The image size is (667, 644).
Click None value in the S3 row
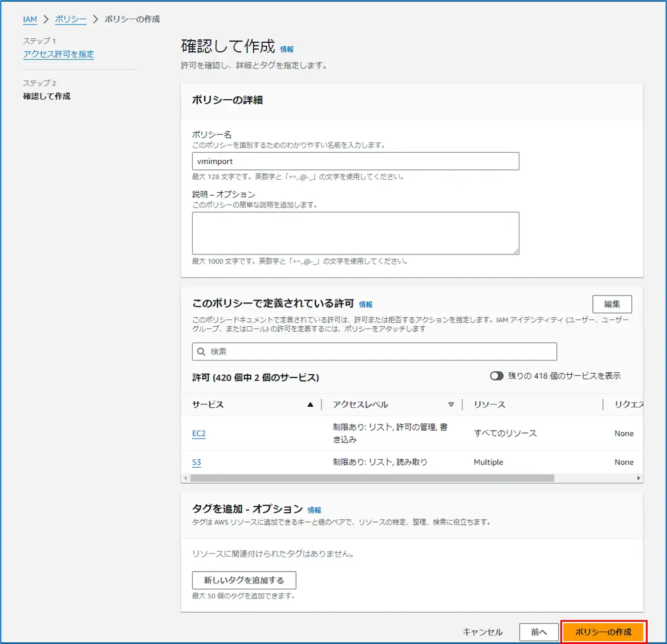pos(624,462)
